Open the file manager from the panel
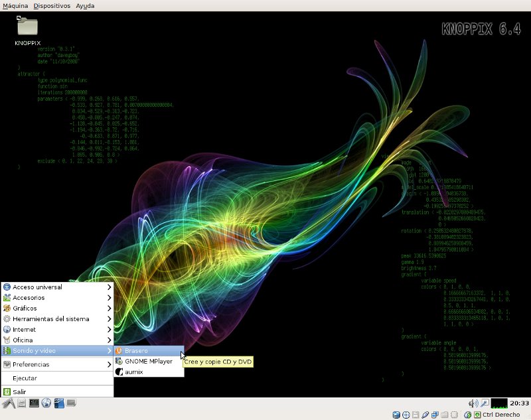Viewport: 531px width, 420px height. pos(22,403)
